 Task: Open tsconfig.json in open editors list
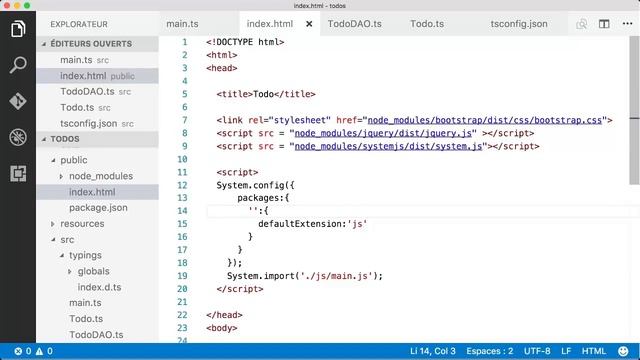pos(97,123)
